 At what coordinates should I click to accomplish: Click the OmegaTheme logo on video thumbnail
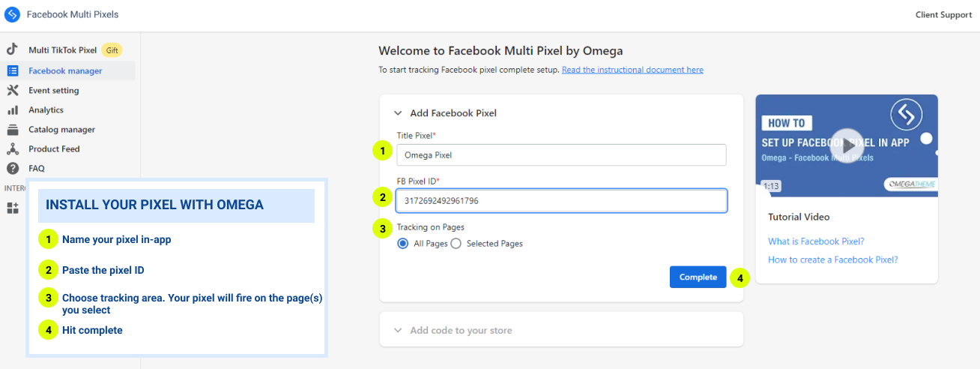tap(910, 184)
